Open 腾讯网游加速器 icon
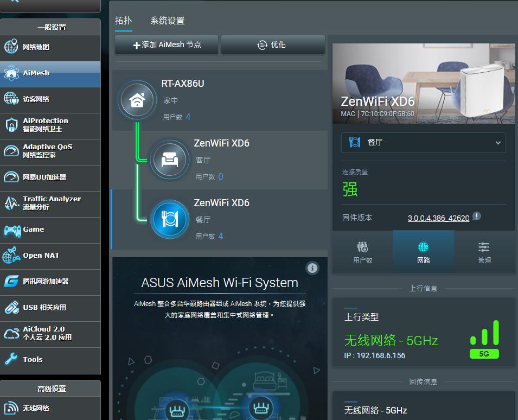 coord(11,281)
